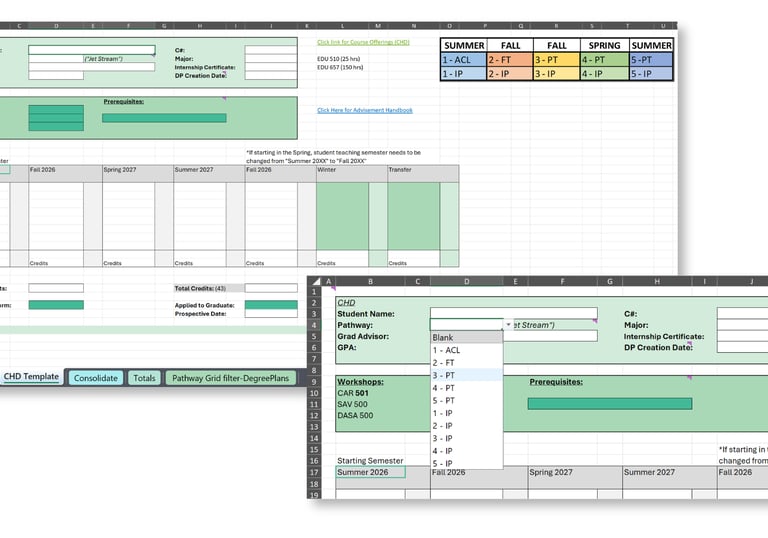Click the Student Name input cell
The width and height of the screenshot is (768, 538).
[x=514, y=313]
